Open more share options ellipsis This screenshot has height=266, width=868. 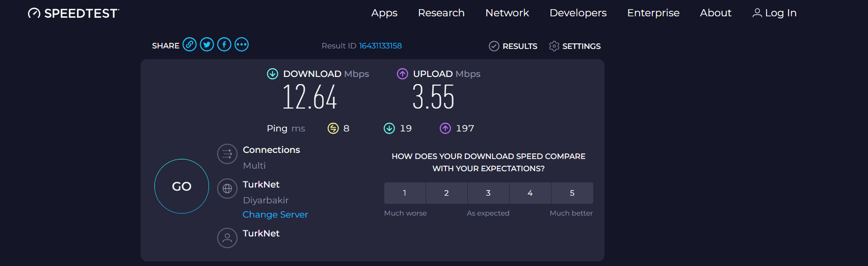point(242,44)
